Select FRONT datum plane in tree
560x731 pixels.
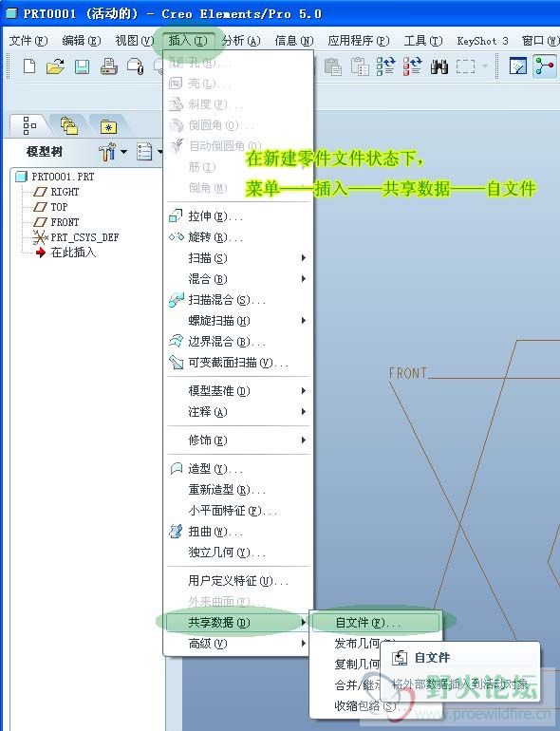(56, 222)
